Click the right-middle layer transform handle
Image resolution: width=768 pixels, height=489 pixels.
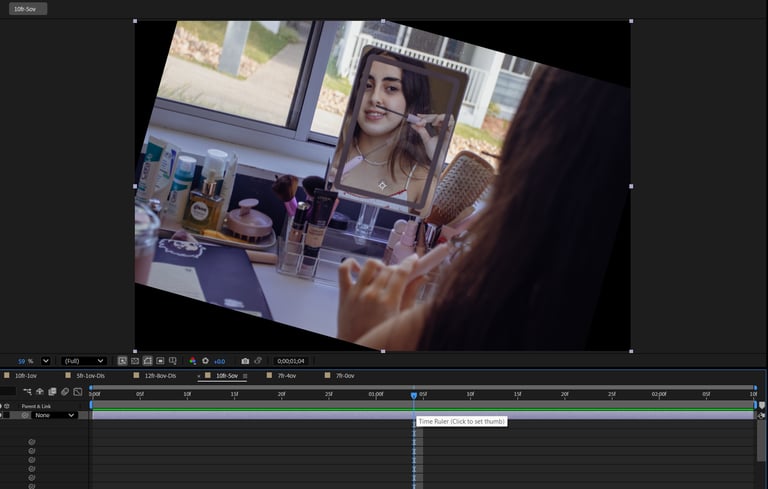point(631,186)
